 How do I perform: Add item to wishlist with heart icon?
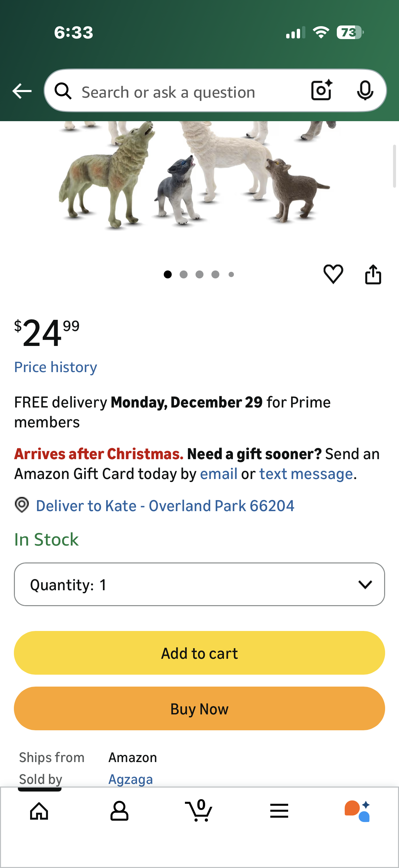[333, 274]
